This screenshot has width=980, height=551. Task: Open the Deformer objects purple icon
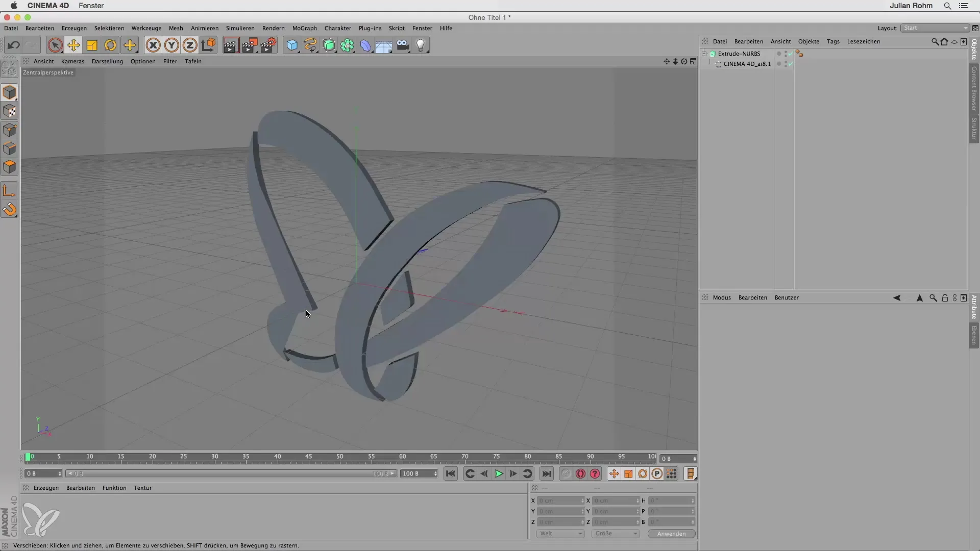pos(365,45)
